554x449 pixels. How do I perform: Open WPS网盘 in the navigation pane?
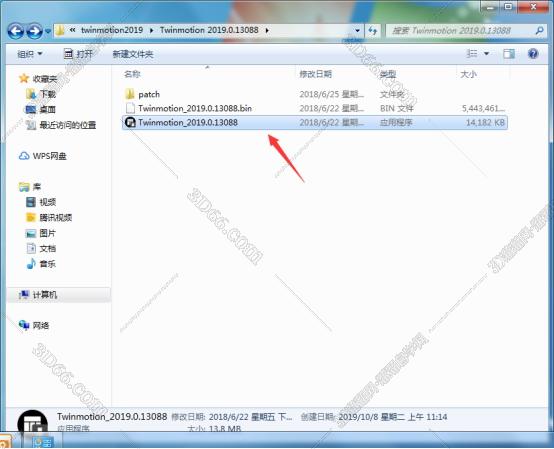pos(43,156)
